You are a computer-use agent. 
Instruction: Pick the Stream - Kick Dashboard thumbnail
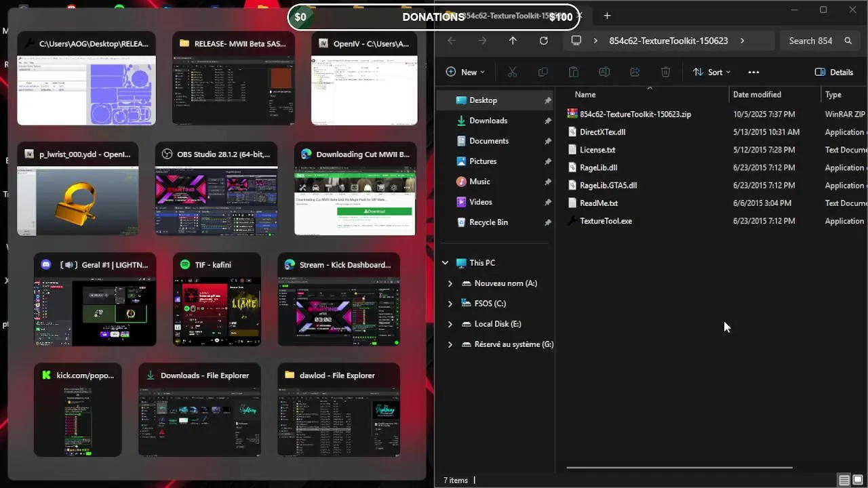click(338, 300)
